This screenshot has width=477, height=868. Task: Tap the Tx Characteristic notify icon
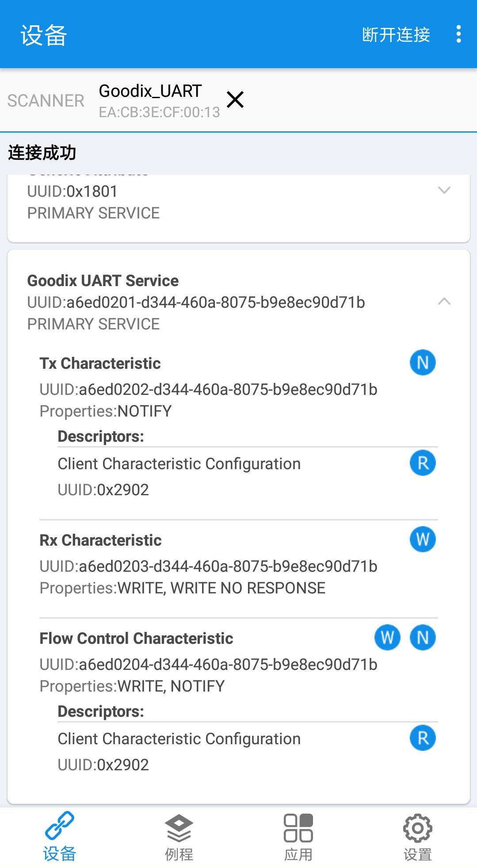click(423, 363)
